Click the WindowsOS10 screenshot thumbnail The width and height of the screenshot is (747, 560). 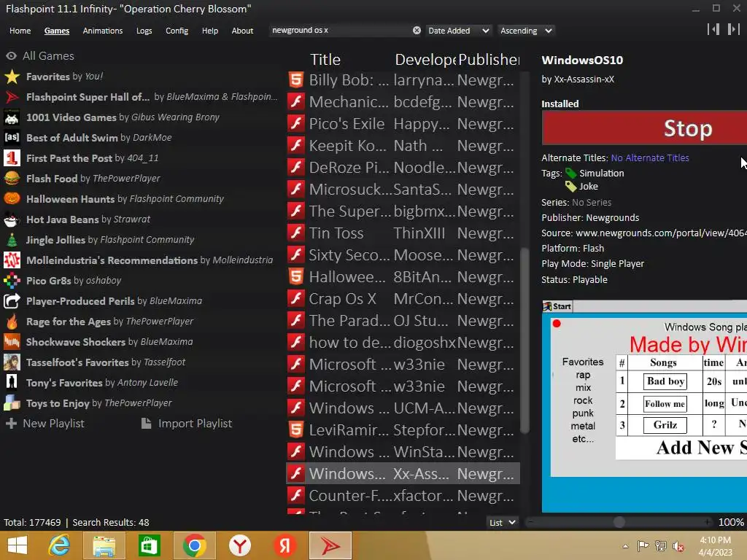pyautogui.click(x=644, y=406)
